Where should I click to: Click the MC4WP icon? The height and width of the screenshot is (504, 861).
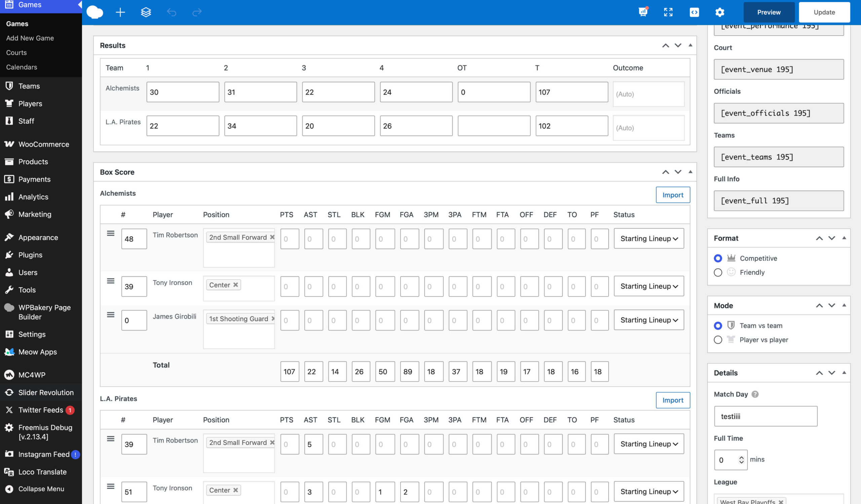(9, 375)
